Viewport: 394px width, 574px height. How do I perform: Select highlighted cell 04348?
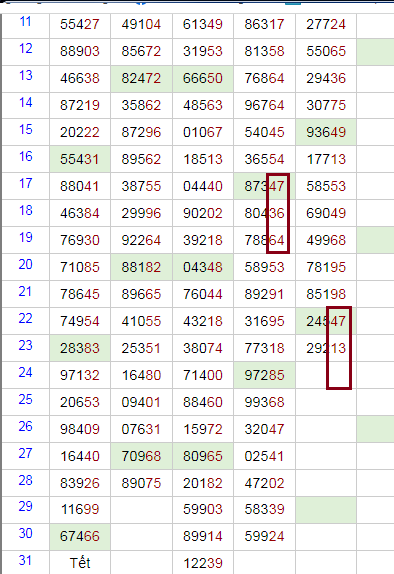203,268
